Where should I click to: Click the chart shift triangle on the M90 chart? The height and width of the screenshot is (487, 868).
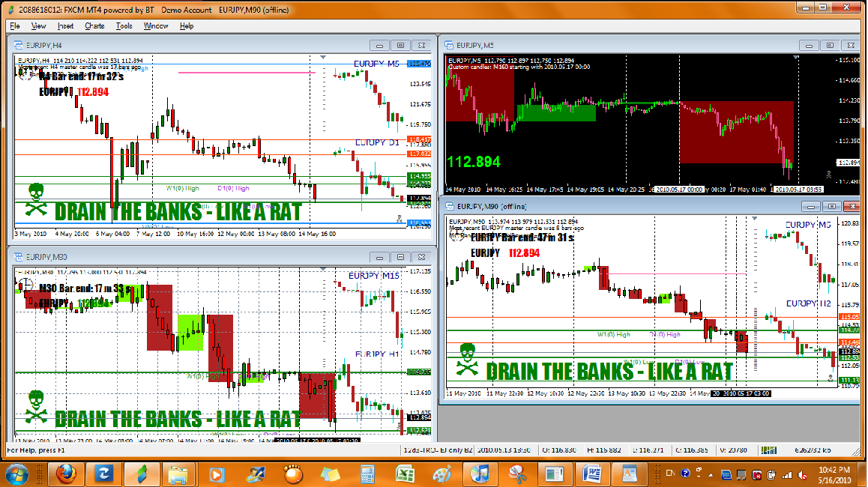pyautogui.click(x=754, y=219)
